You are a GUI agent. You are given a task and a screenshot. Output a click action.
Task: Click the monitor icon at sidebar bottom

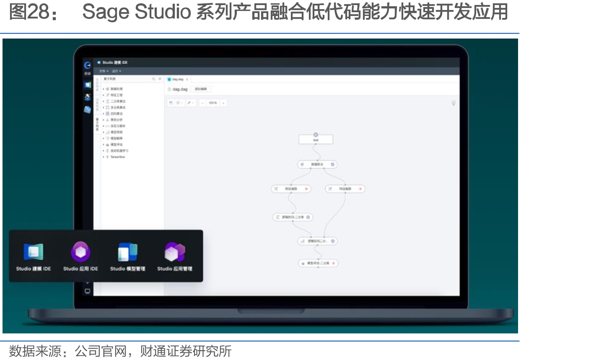[x=88, y=291]
